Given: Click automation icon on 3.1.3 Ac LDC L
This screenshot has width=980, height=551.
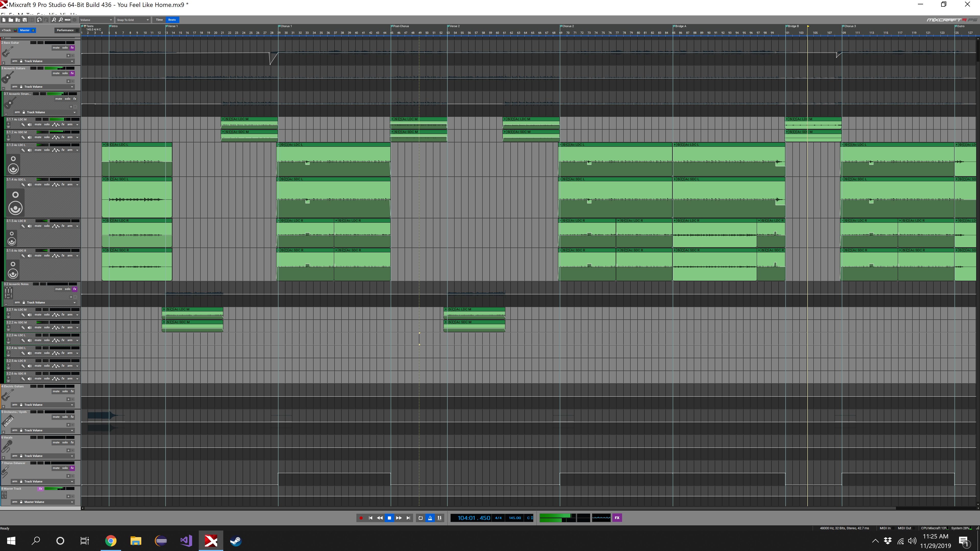Looking at the screenshot, I should [x=56, y=150].
